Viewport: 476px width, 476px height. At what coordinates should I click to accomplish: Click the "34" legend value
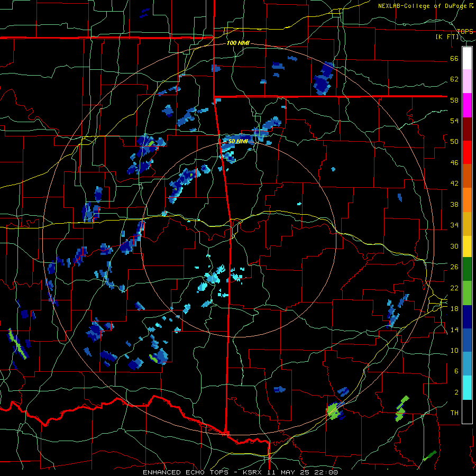point(454,225)
